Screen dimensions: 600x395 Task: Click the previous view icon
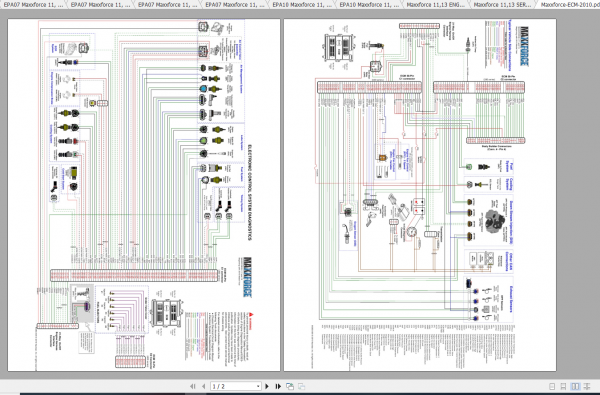coord(290,386)
